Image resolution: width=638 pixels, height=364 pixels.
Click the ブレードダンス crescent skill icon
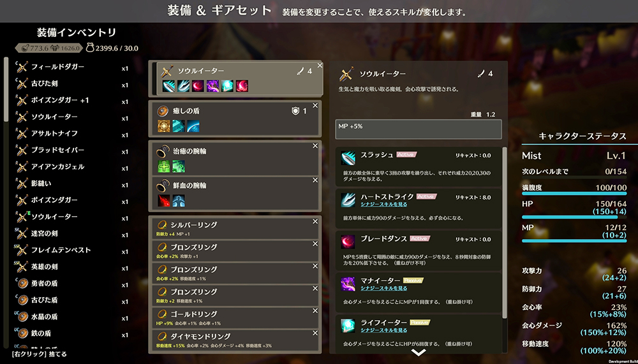point(348,242)
